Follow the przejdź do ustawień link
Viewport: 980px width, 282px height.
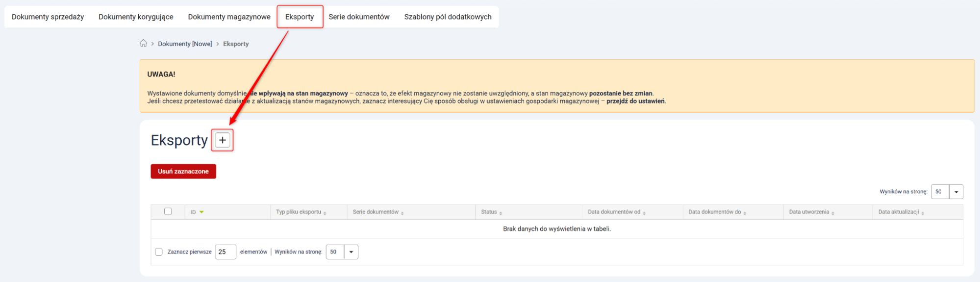(635, 101)
